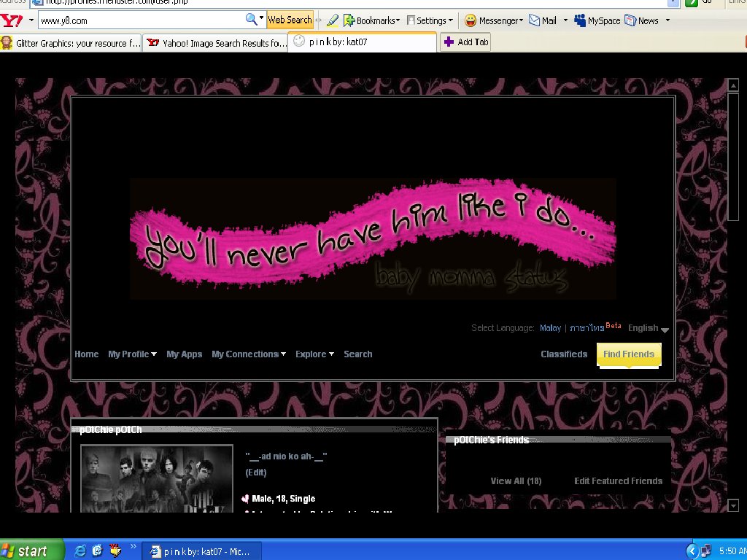
Task: Click the vertical scrollbar thumb
Action: [733, 157]
